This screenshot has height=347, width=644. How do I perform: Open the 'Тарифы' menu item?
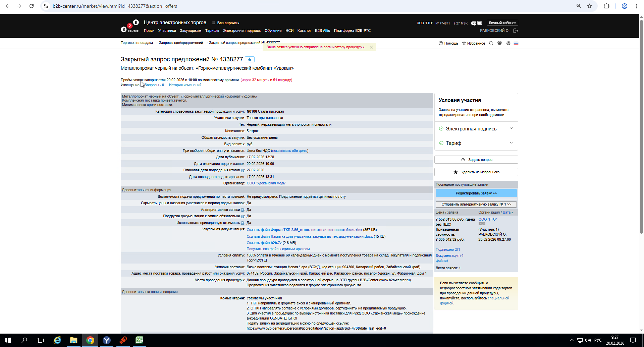(x=212, y=31)
